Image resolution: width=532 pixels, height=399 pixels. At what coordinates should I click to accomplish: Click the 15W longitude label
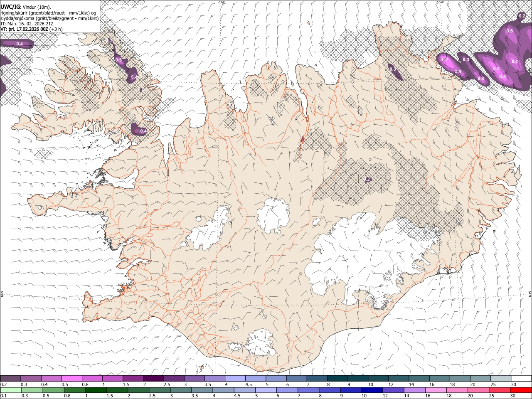pos(440,2)
